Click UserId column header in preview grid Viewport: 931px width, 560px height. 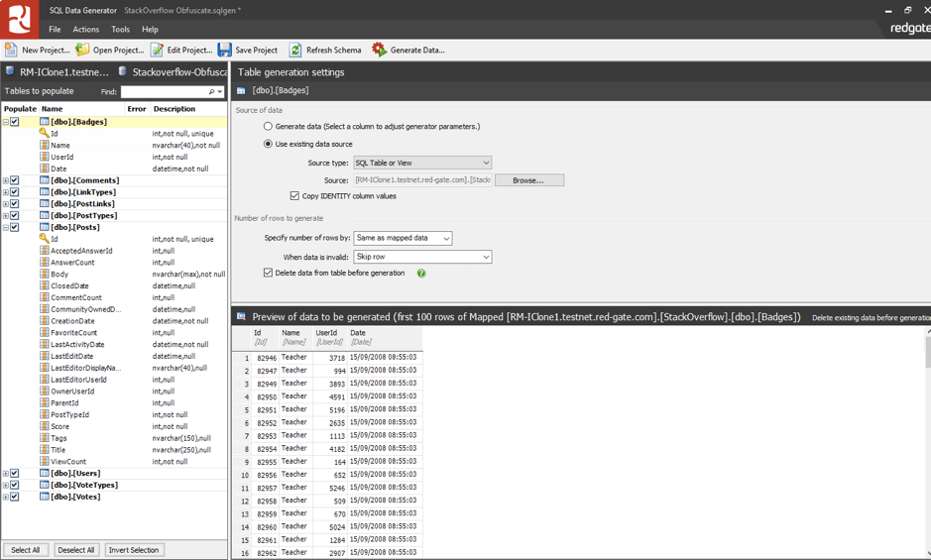[330, 337]
